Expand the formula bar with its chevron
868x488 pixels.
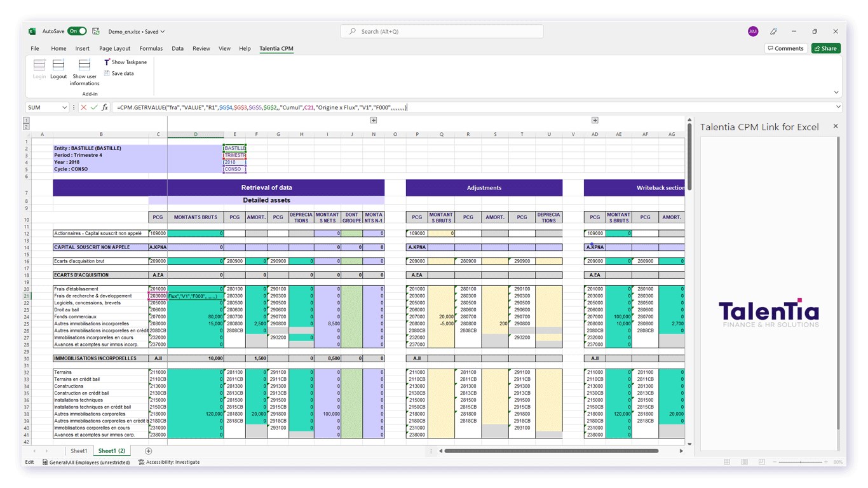pyautogui.click(x=839, y=107)
